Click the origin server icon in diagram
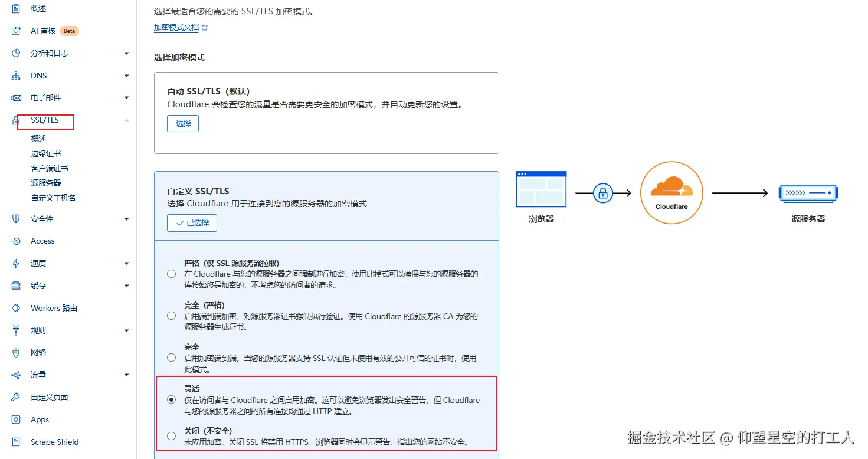868x459 pixels. (808, 193)
